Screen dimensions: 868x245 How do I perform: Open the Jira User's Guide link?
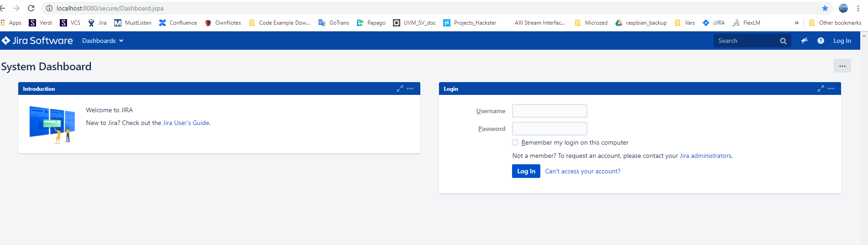click(x=186, y=123)
